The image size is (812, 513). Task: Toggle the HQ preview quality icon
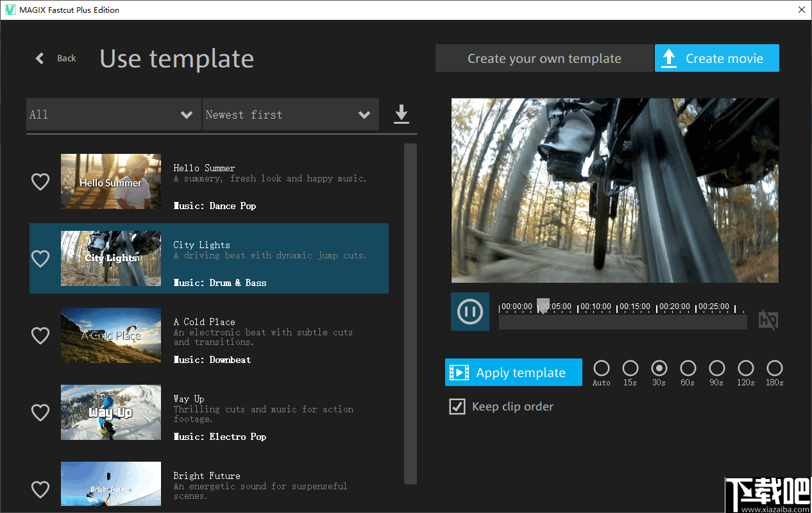(x=768, y=319)
